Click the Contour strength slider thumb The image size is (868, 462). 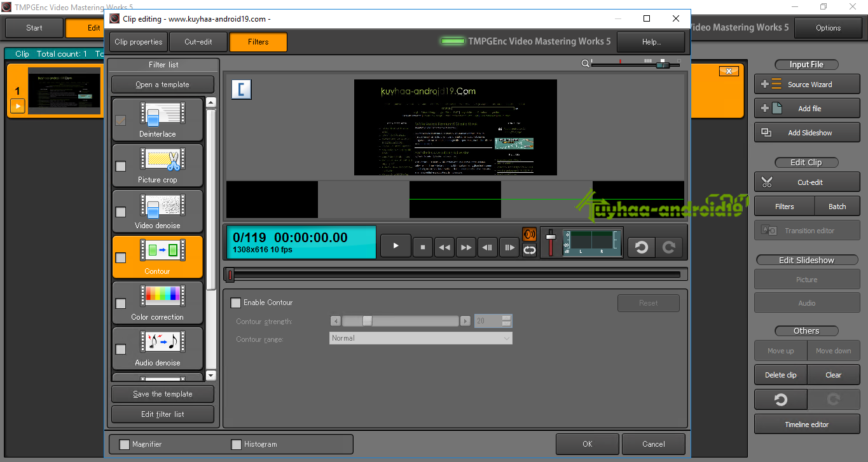[367, 321]
